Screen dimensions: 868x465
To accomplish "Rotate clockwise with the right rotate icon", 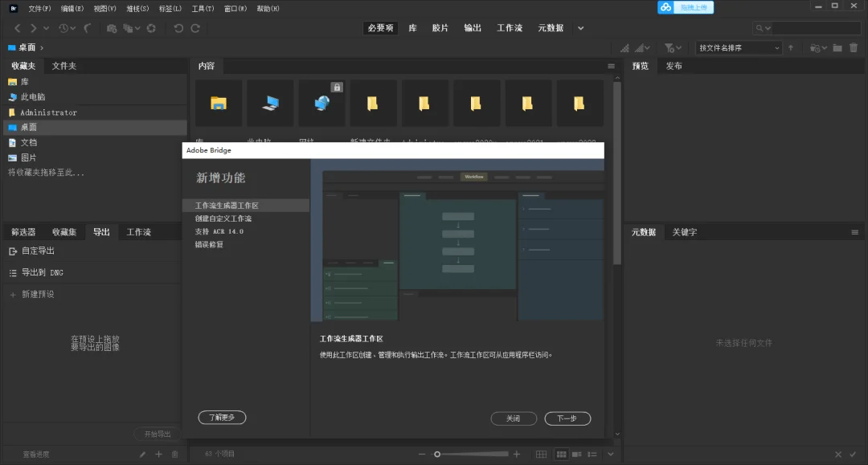I will click(195, 28).
